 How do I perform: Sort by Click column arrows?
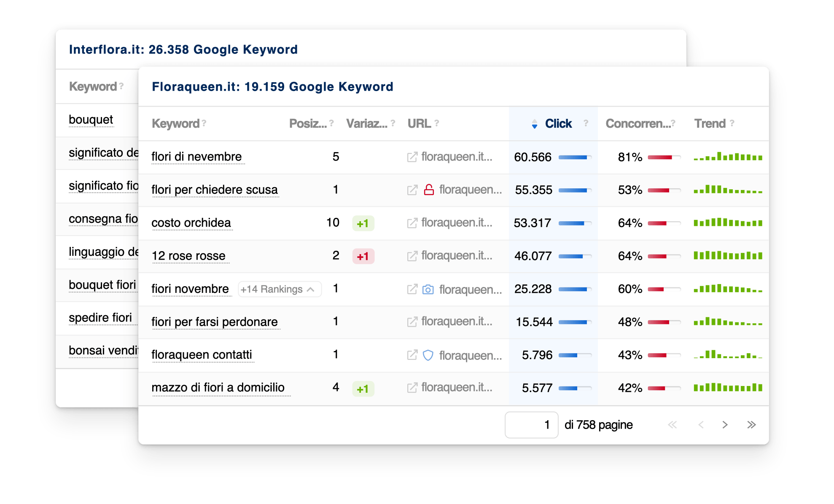pos(535,124)
